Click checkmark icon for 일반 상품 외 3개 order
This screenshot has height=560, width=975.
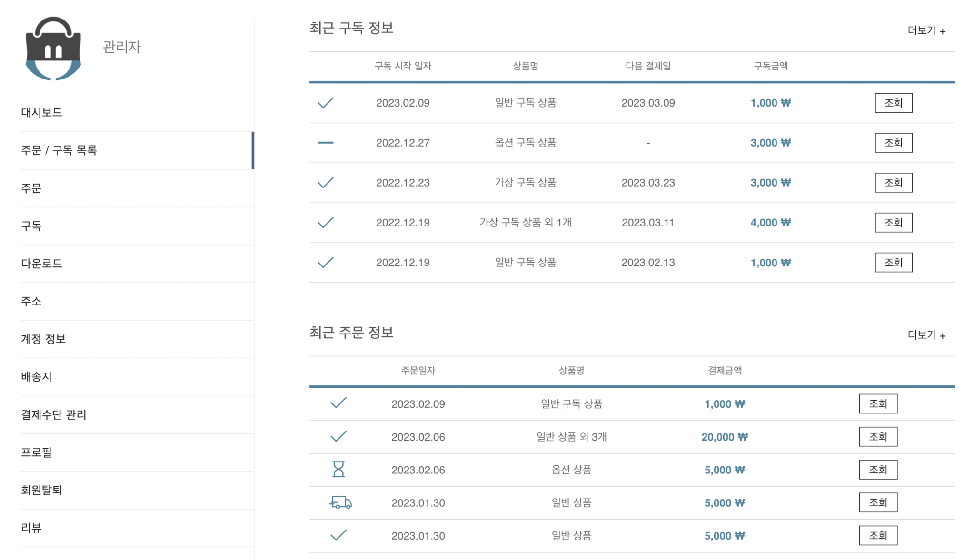(338, 437)
